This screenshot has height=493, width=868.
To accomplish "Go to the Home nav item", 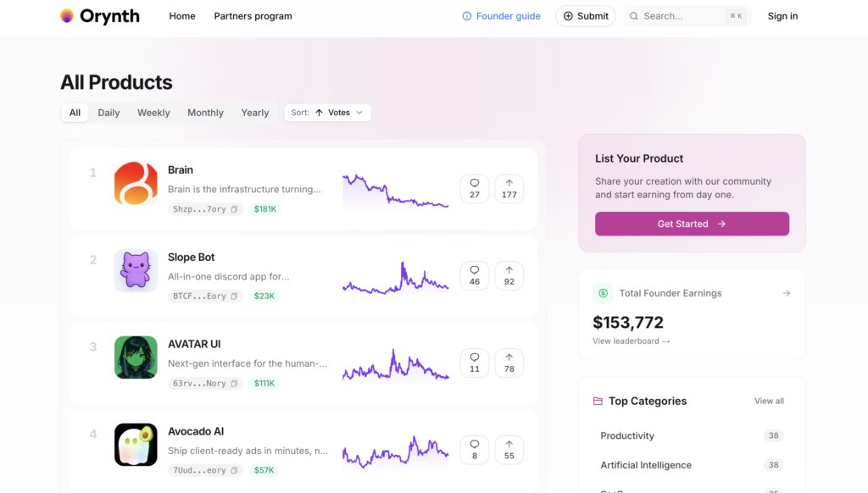I will tap(182, 16).
